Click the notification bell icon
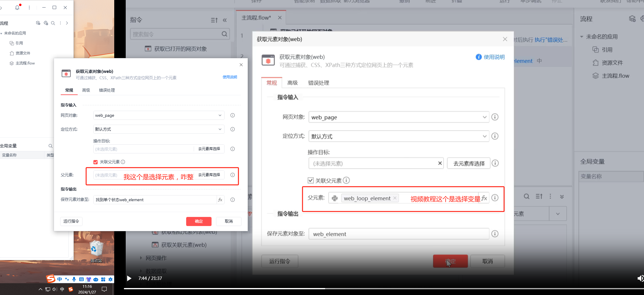The height and width of the screenshot is (295, 644). [x=17, y=8]
